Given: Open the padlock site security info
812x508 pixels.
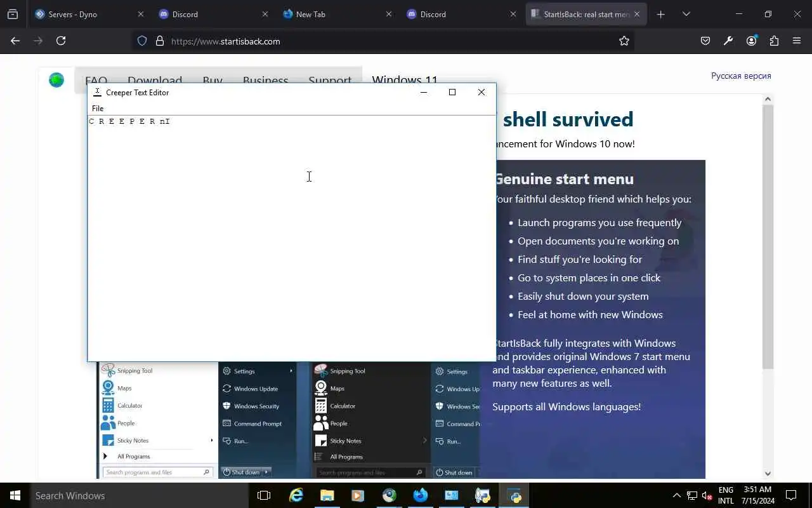Looking at the screenshot, I should tap(160, 41).
